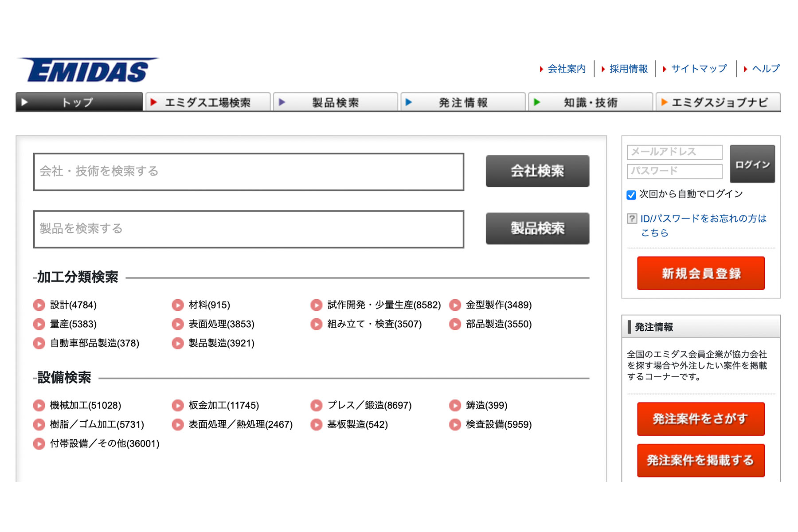Screen dimensions: 798x532
Task: Click the EMIDAS logo
Action: (88, 70)
